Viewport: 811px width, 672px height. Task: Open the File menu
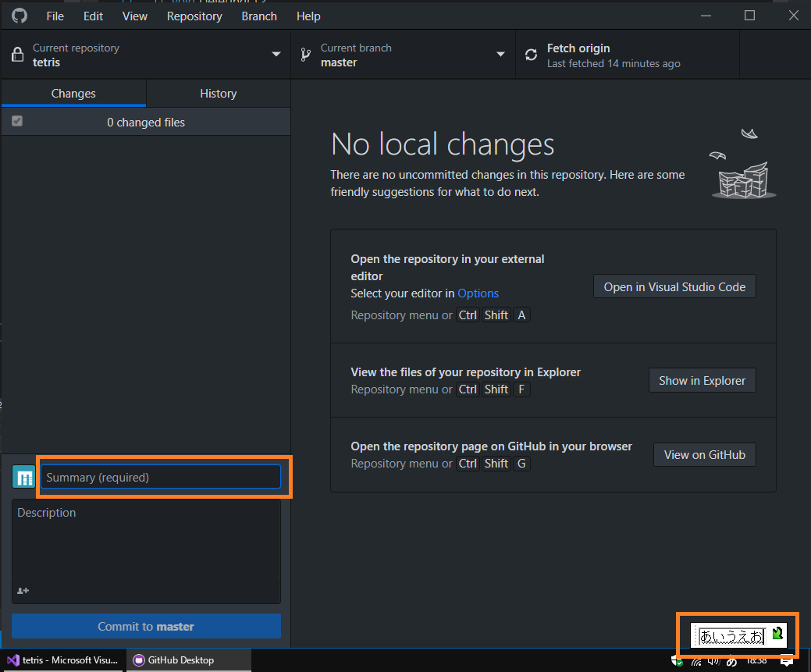pos(55,16)
